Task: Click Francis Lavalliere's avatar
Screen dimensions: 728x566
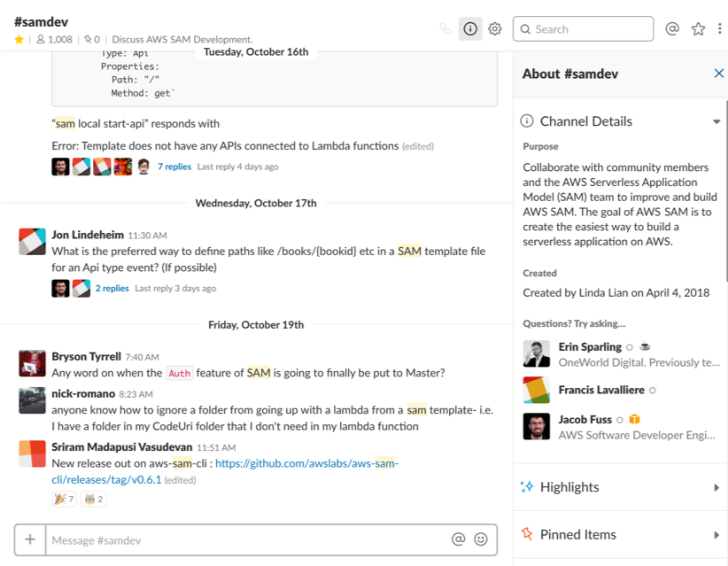Action: (x=536, y=390)
